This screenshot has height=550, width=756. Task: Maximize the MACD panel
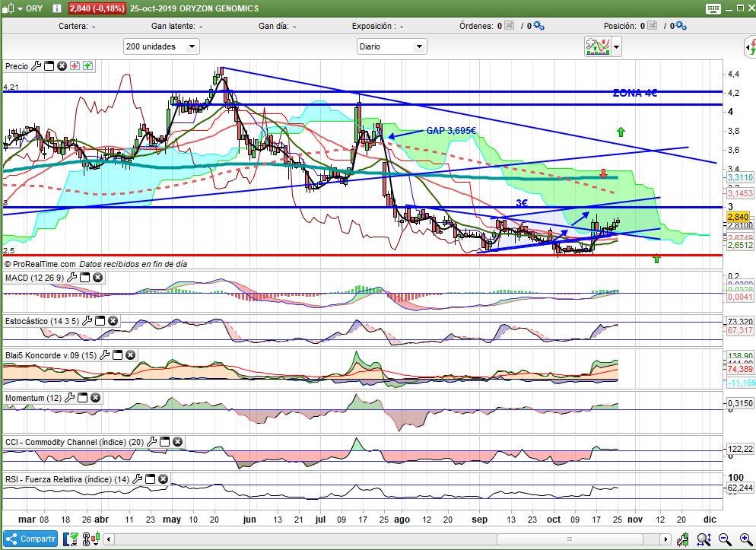point(85,277)
